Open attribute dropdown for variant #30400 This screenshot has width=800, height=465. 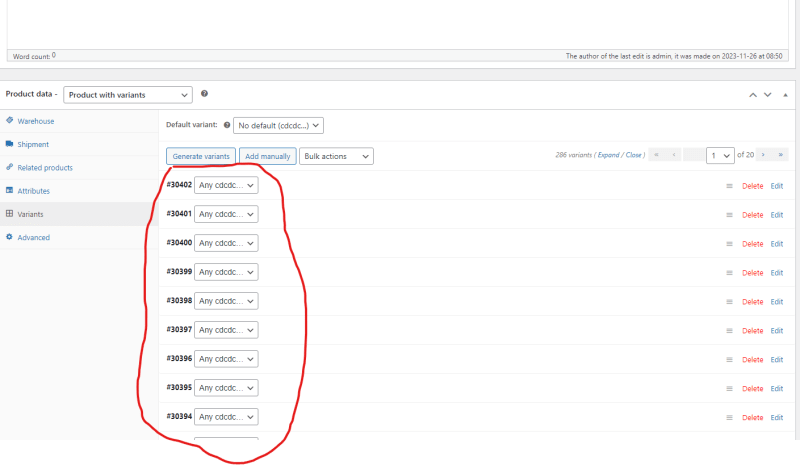coord(226,243)
